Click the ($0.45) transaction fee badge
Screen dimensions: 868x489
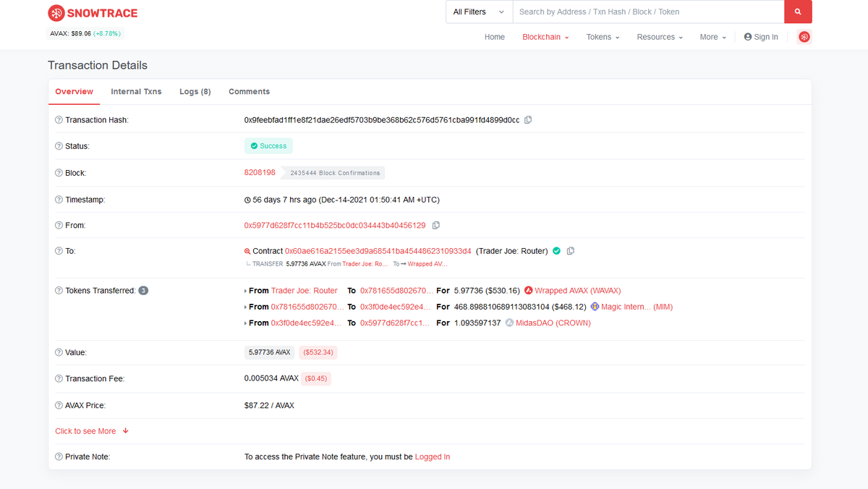coord(316,379)
